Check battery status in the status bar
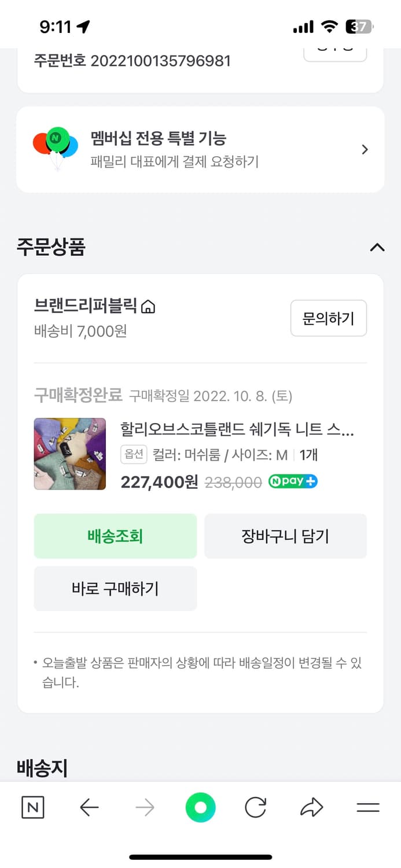This screenshot has width=401, height=868. pyautogui.click(x=359, y=26)
